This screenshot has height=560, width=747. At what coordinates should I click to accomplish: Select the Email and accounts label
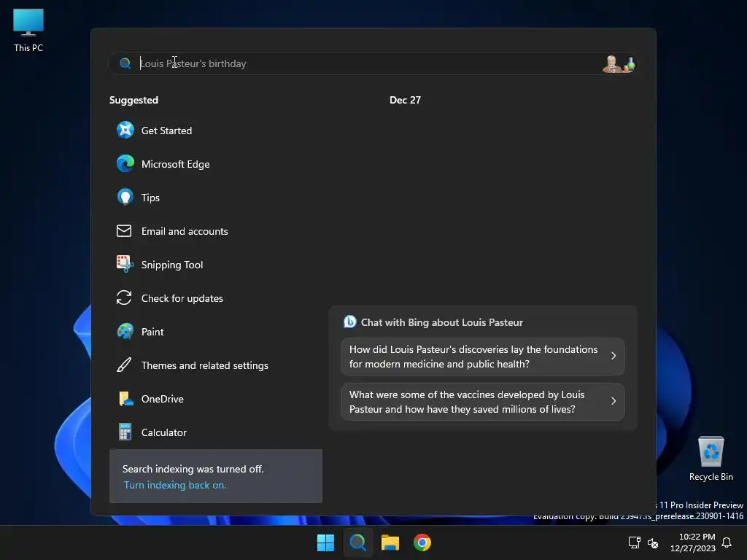(x=185, y=231)
